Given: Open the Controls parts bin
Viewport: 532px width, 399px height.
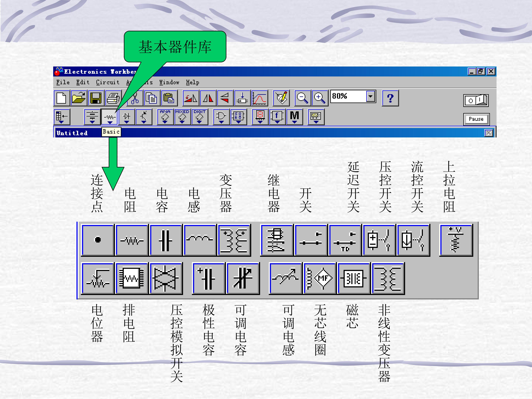Looking at the screenshot, I should tap(277, 117).
